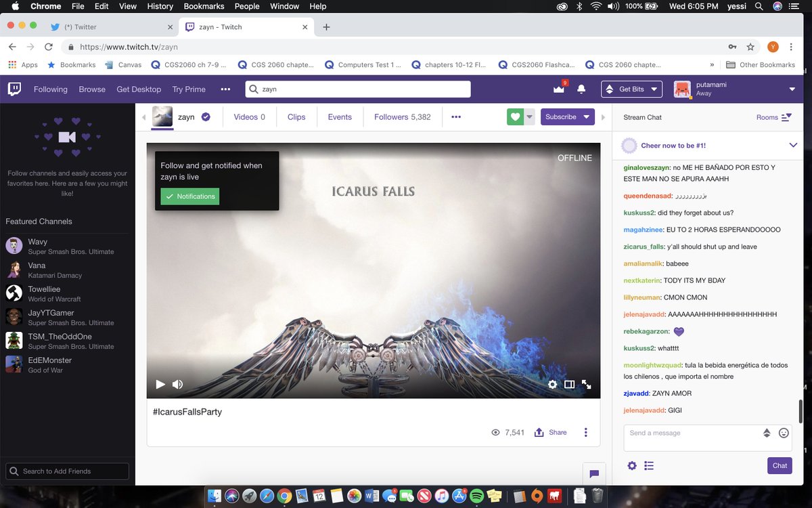Play the offline video player

tap(160, 384)
